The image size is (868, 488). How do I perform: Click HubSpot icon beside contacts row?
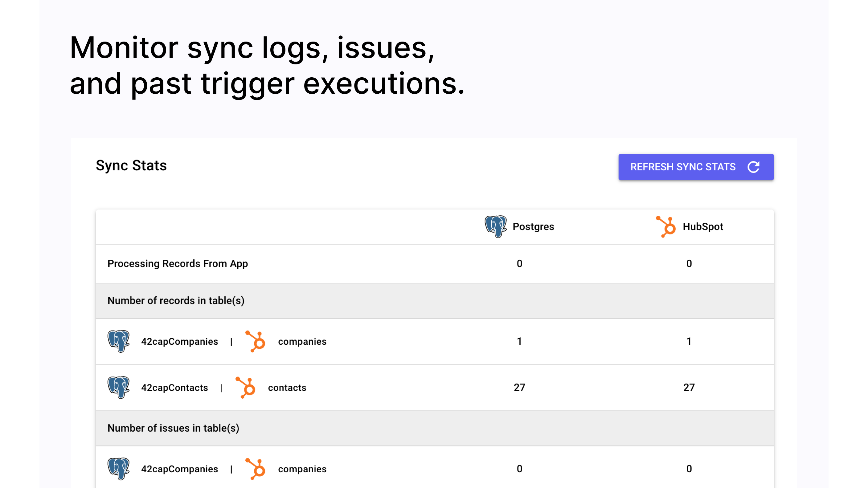(246, 387)
